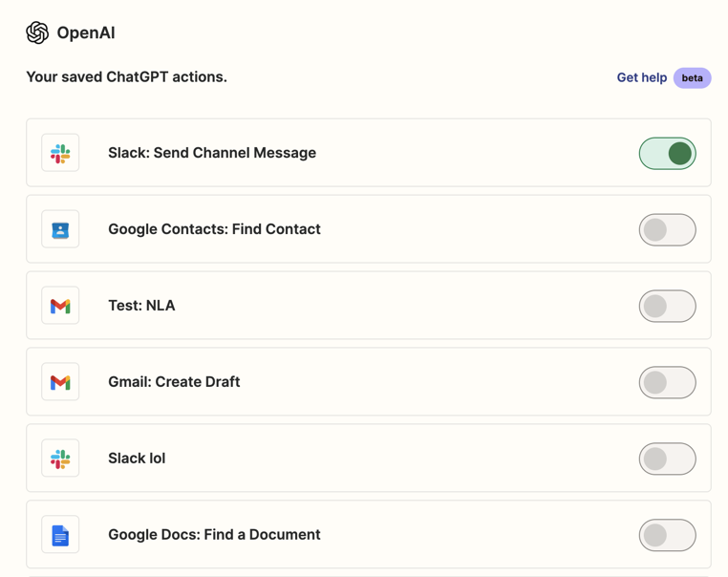Screen dimensions: 728x577
Task: Switch on the Gmail: Create Draft toggle
Action: pos(667,382)
